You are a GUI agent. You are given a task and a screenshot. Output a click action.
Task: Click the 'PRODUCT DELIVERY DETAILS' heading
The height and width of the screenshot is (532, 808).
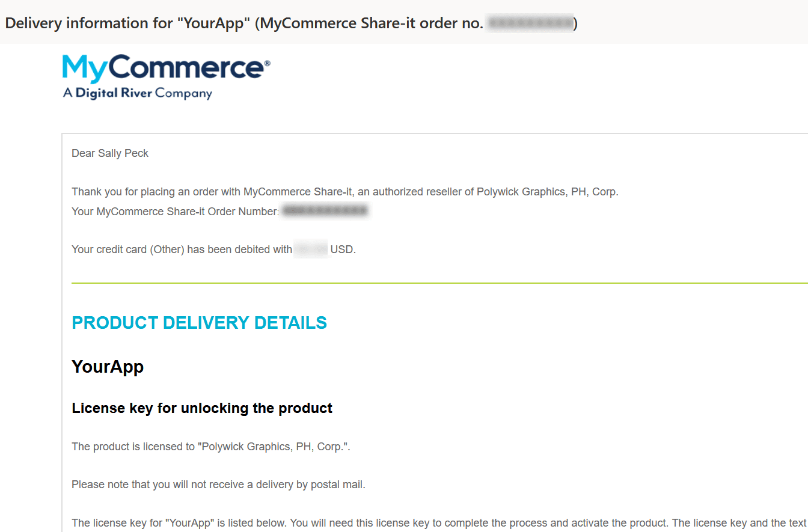point(199,323)
